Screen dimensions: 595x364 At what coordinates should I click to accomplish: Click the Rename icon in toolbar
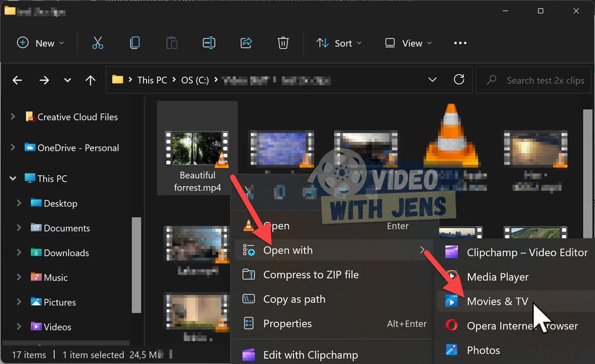click(x=209, y=43)
